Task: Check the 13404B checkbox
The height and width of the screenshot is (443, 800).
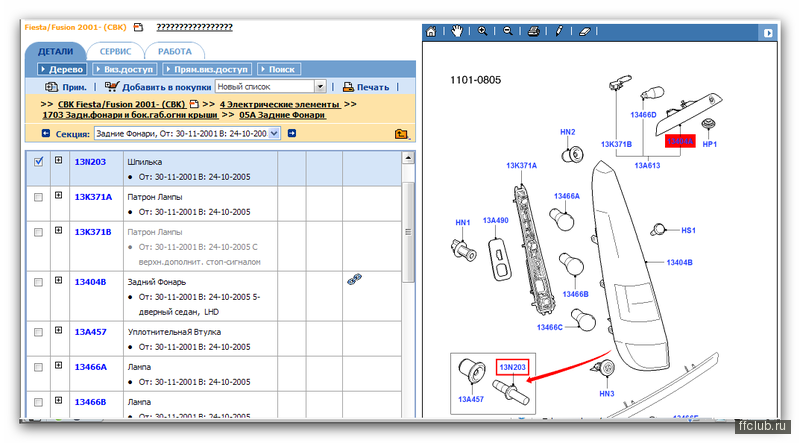Action: [38, 282]
